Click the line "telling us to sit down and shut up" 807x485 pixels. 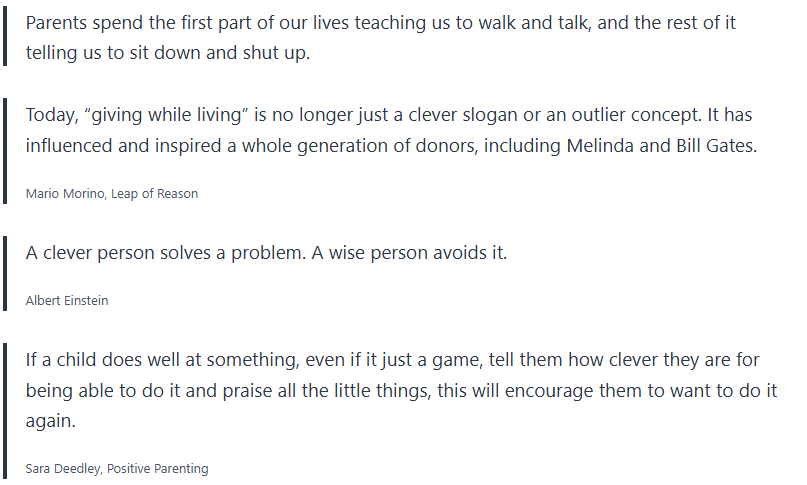[x=168, y=54]
